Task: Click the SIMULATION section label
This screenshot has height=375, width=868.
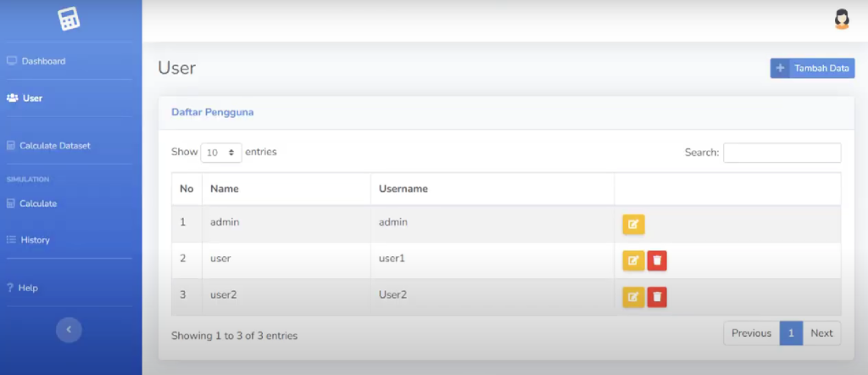Action: 28,180
